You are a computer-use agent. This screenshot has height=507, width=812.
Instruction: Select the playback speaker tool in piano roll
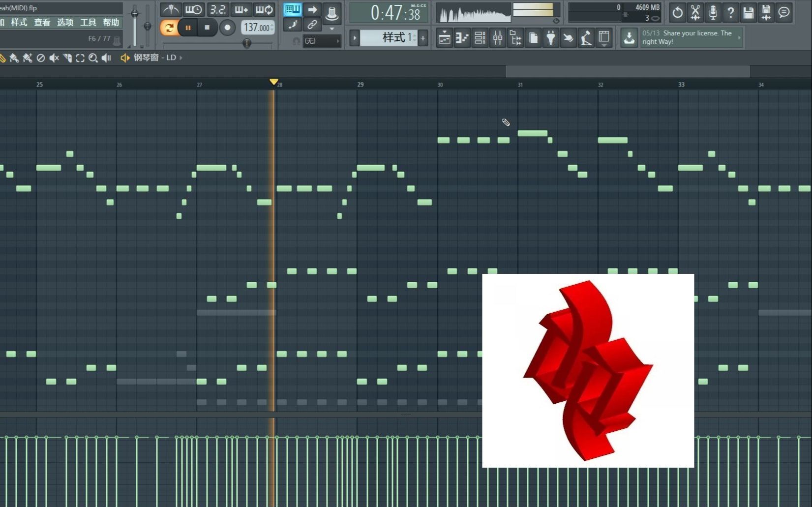[106, 58]
